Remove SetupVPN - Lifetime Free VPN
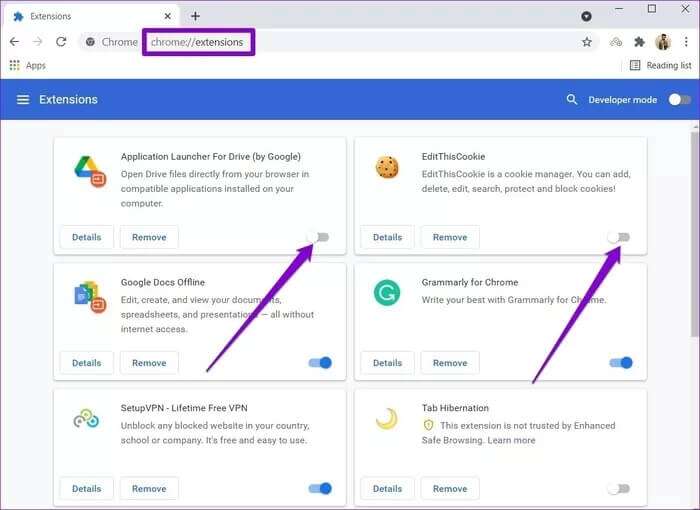The width and height of the screenshot is (700, 510). 149,489
